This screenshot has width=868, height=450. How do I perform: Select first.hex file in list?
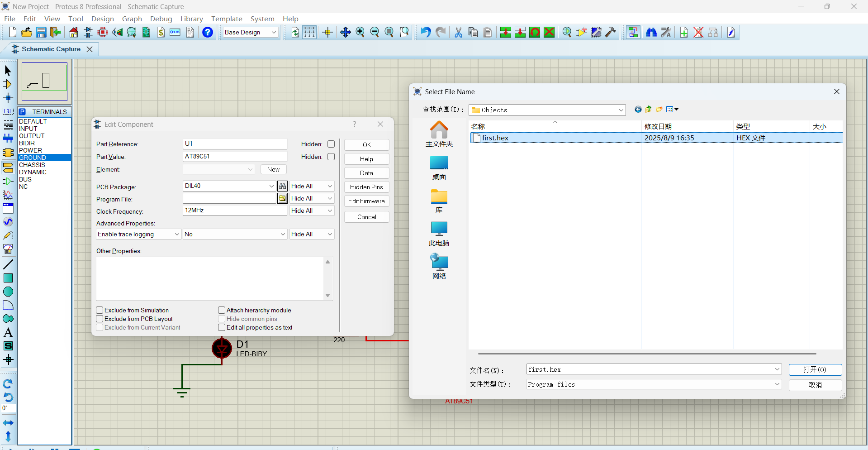656,138
